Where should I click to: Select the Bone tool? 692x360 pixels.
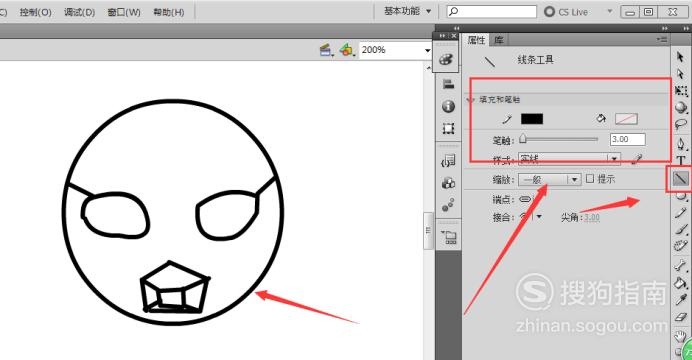click(680, 265)
